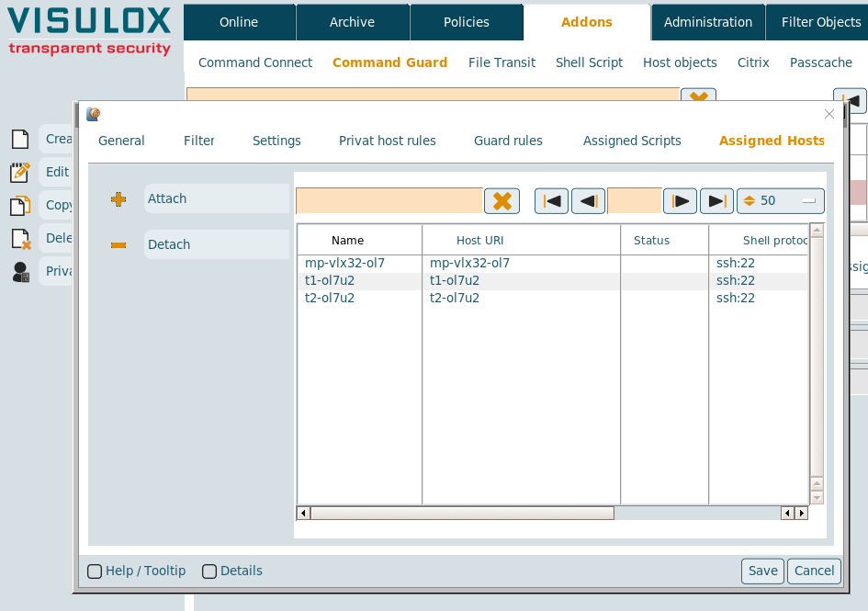Screen dimensions: 868x611
Task: Go to next page of hosts
Action: pyautogui.click(x=680, y=201)
